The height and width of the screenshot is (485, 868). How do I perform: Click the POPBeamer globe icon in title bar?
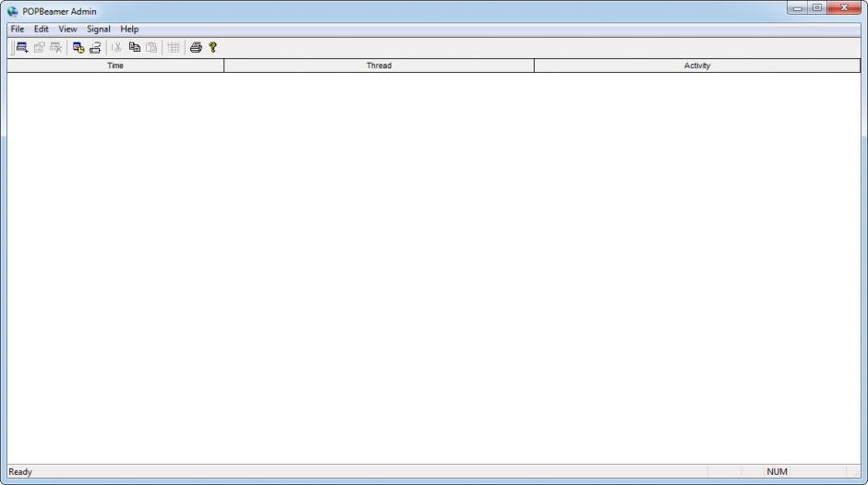click(13, 11)
